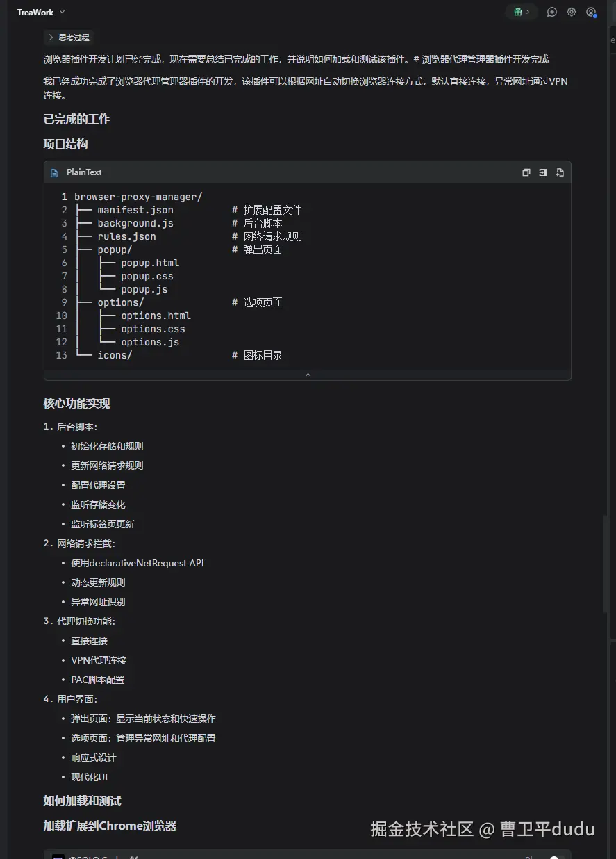Open settings via the gear icon
This screenshot has width=616, height=859.
[x=572, y=12]
